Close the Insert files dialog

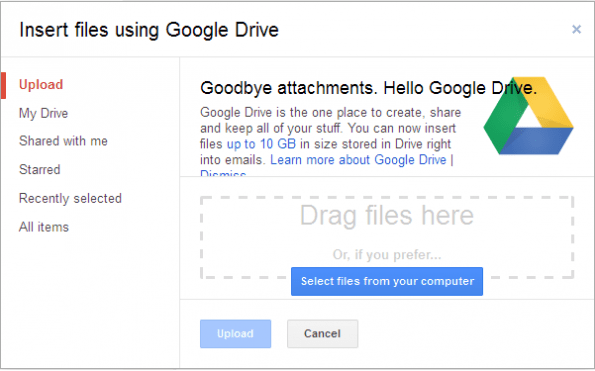[x=576, y=29]
